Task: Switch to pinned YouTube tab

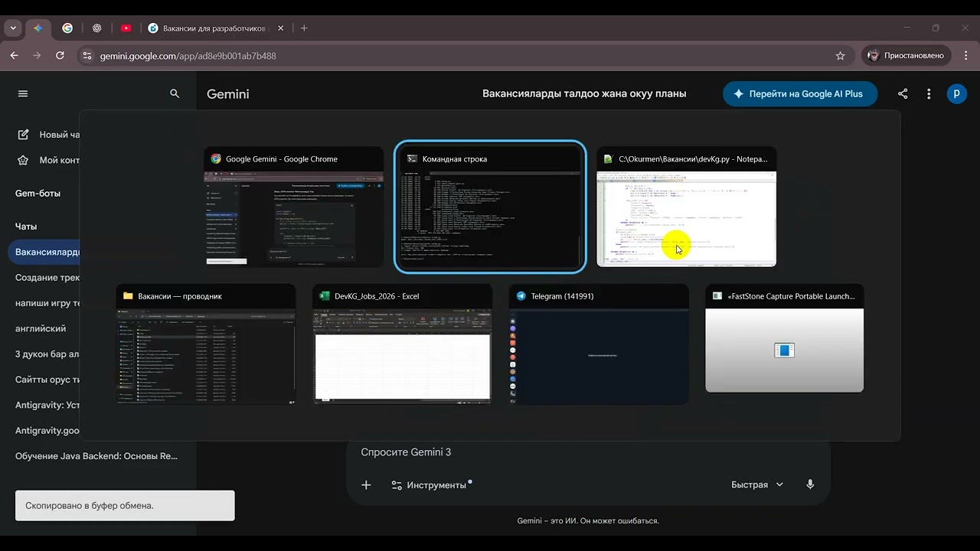Action: pos(126,28)
